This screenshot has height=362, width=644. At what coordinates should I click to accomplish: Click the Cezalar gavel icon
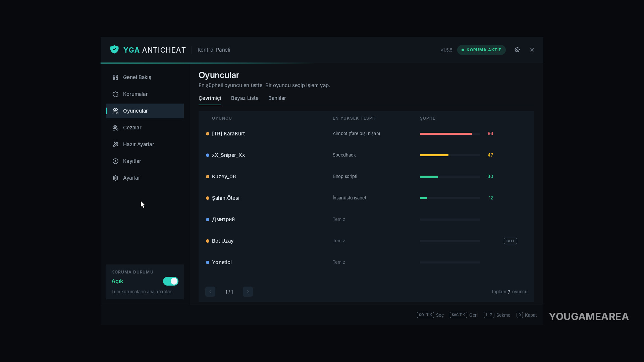tap(115, 128)
